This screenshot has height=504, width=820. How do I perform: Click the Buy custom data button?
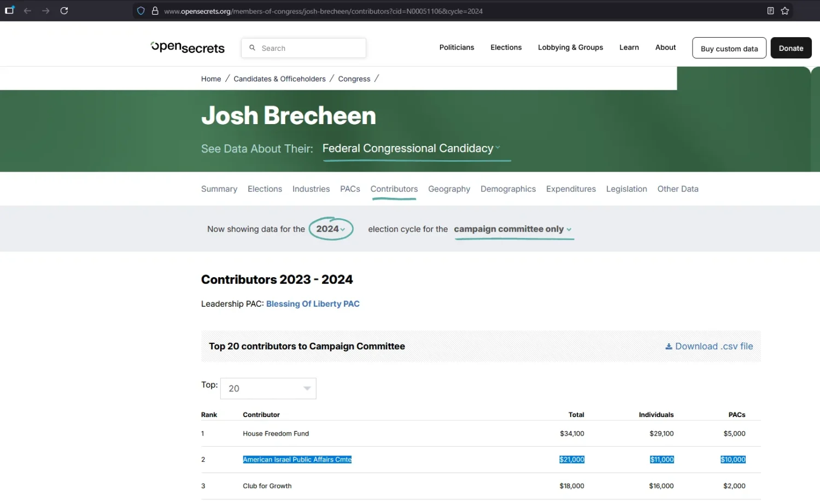729,48
